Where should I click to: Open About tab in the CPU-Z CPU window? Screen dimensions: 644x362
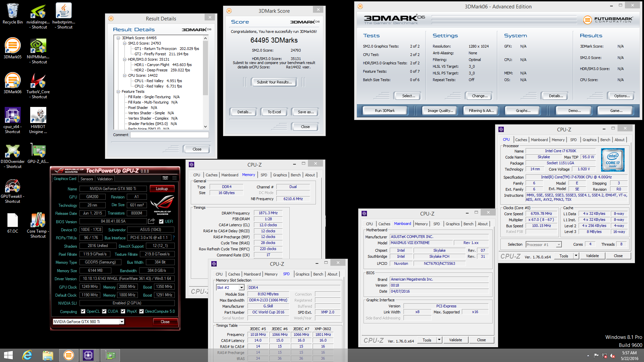click(620, 140)
